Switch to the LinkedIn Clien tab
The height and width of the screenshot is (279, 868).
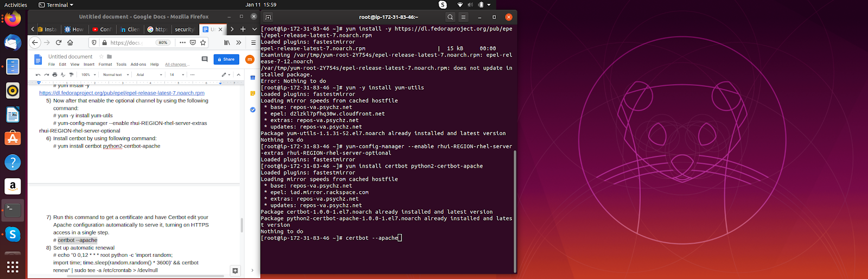(130, 29)
